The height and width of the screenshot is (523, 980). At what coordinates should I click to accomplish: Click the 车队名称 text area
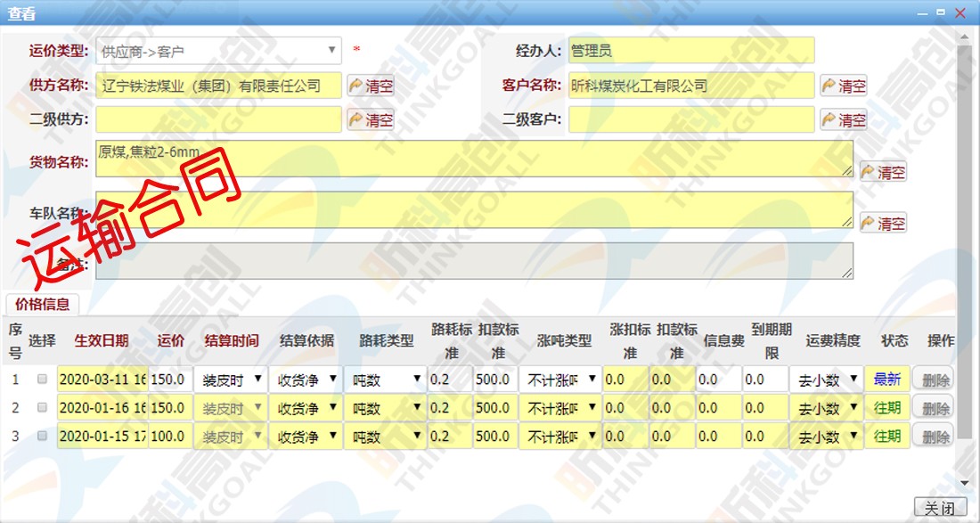tap(474, 210)
